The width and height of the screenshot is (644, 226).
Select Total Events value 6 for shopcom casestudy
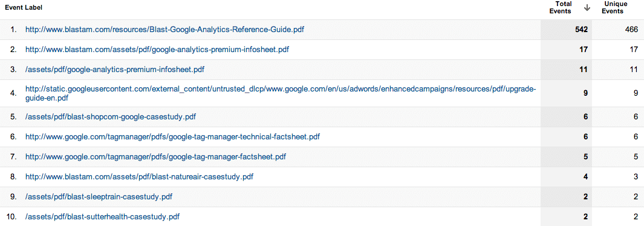(x=586, y=117)
